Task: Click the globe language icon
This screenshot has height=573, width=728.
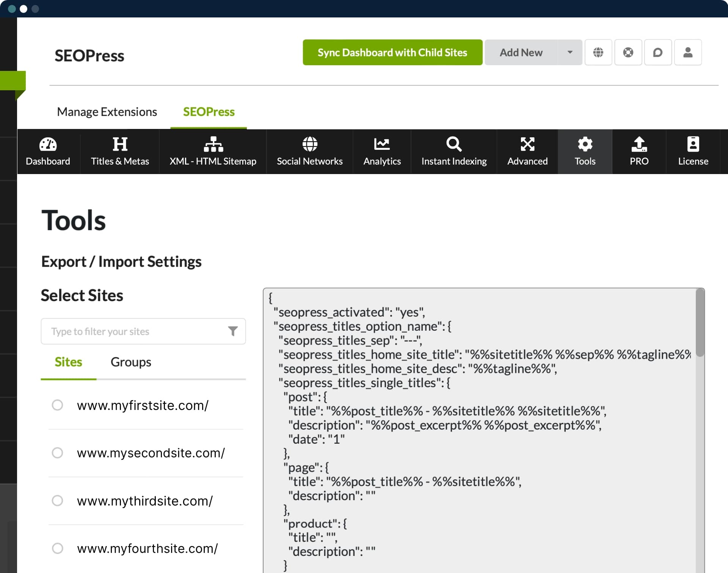Action: coord(599,52)
